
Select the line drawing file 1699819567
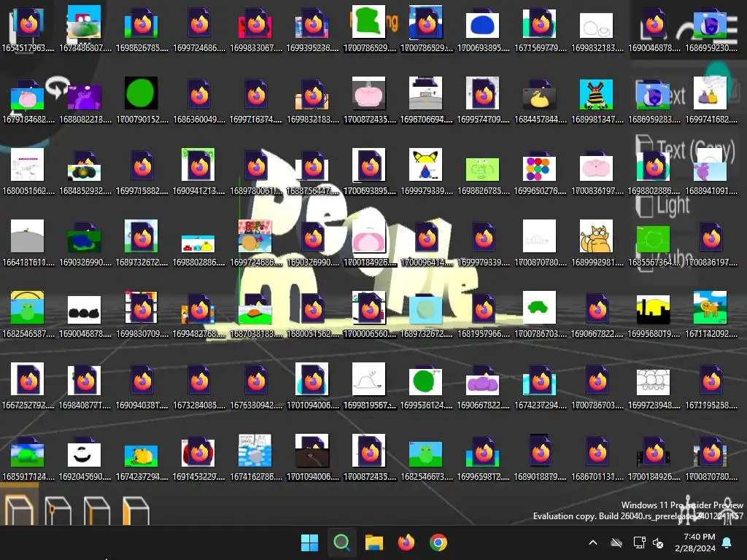tap(369, 386)
